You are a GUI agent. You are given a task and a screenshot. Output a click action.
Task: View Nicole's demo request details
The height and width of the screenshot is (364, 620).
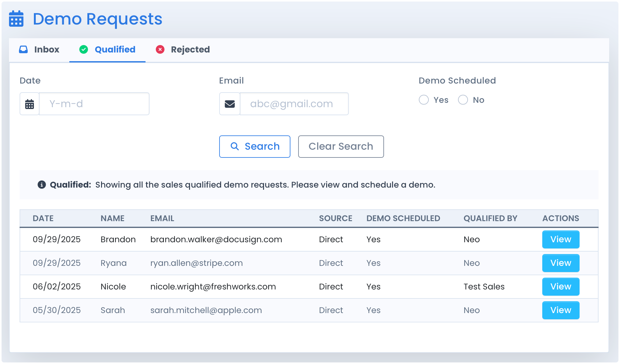pos(560,287)
